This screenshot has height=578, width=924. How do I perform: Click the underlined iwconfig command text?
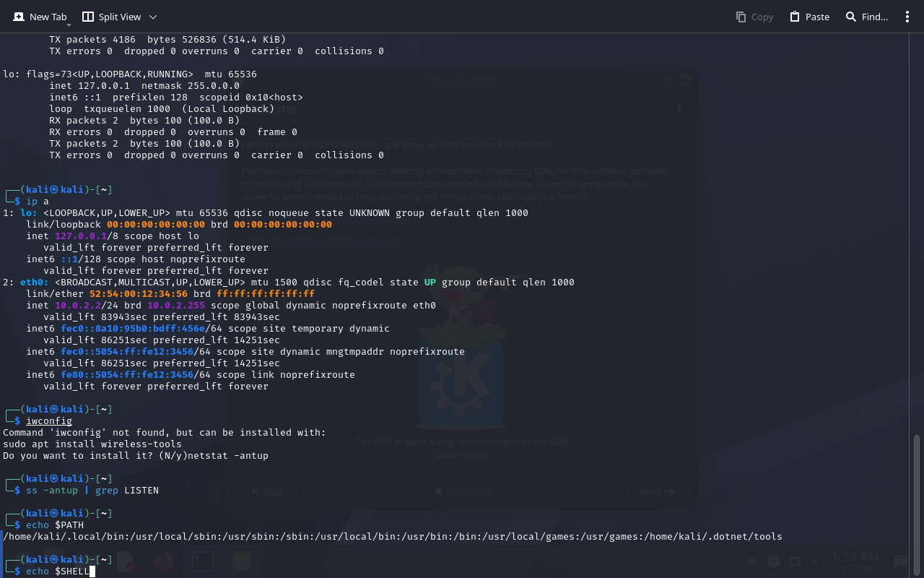tap(49, 420)
